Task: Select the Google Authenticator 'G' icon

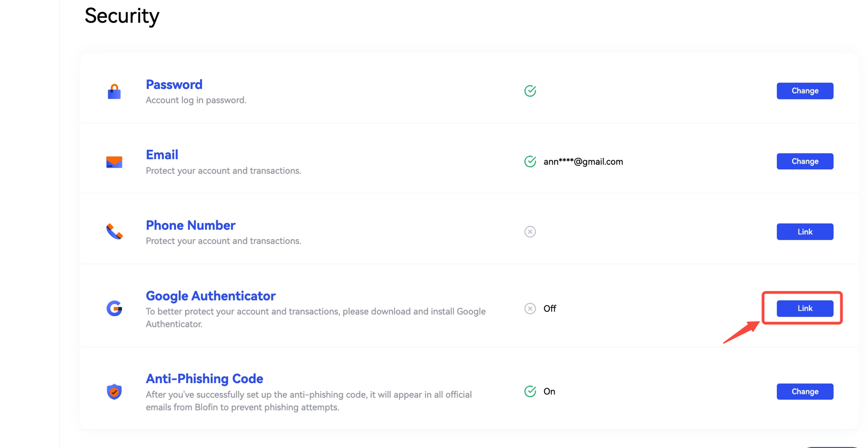Action: [114, 309]
